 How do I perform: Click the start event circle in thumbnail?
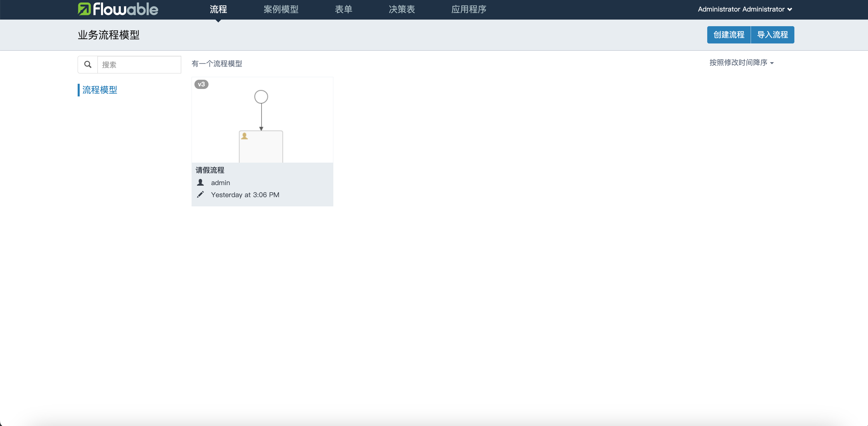261,97
